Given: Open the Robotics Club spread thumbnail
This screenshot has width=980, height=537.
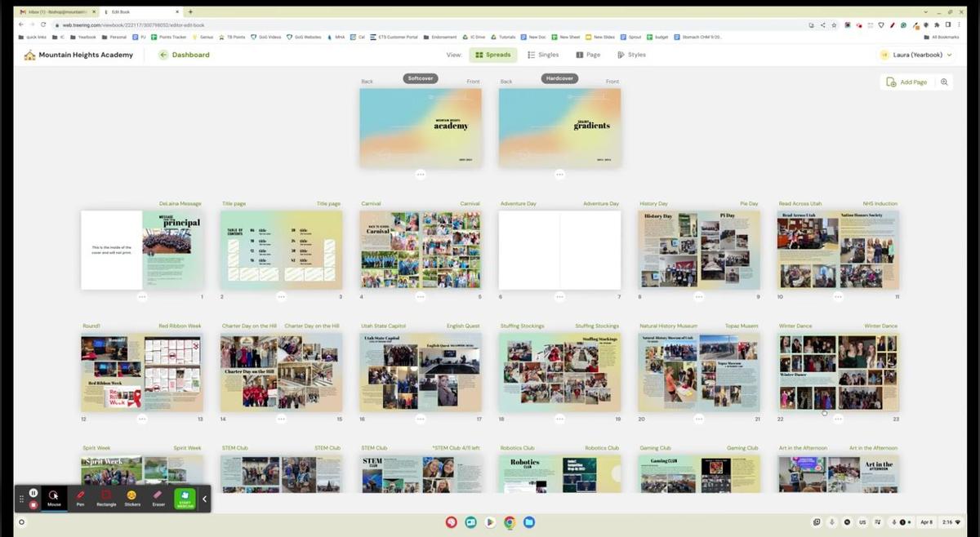Looking at the screenshot, I should pyautogui.click(x=559, y=473).
